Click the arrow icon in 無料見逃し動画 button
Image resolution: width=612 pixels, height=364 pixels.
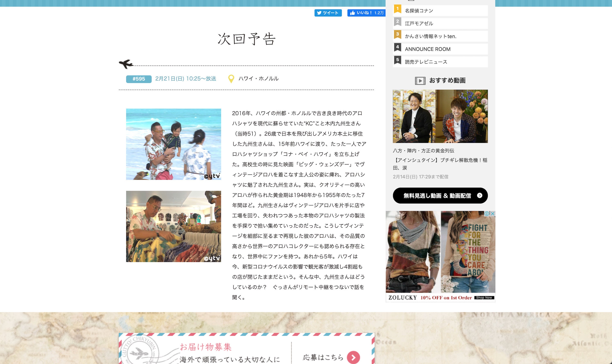[x=479, y=195]
